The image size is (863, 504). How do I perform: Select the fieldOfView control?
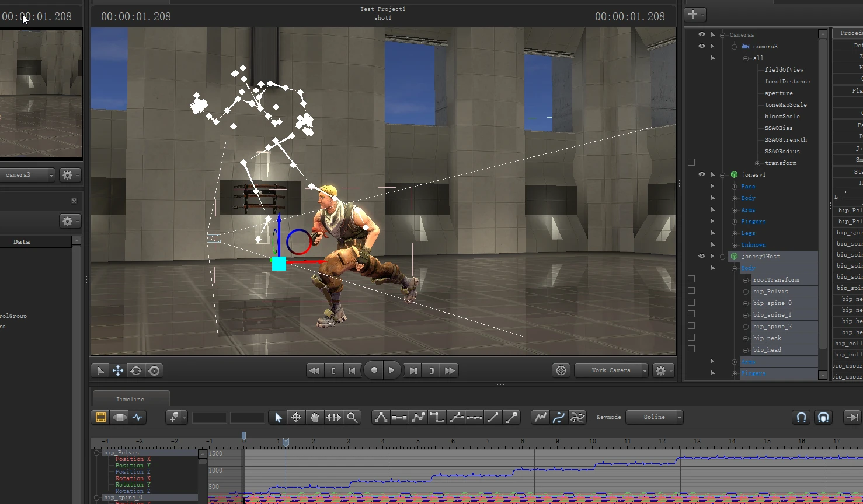click(x=784, y=69)
